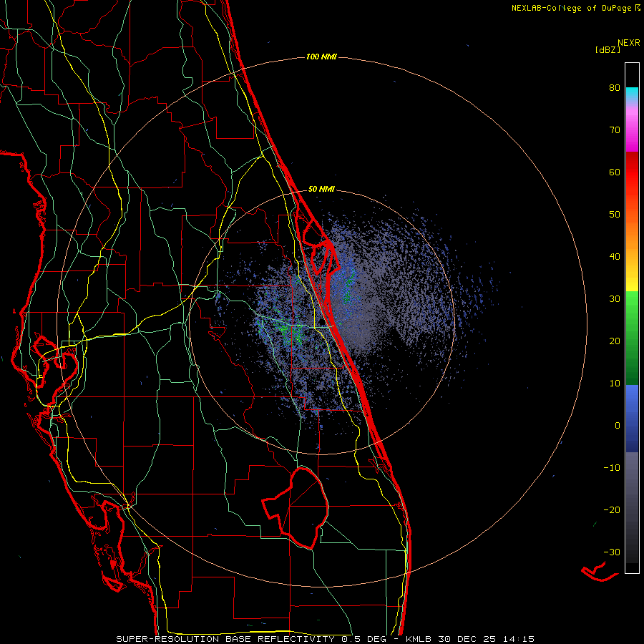This screenshot has width=644, height=644.
Task: Click the -10 value on the dBZ scale
Action: [x=612, y=468]
